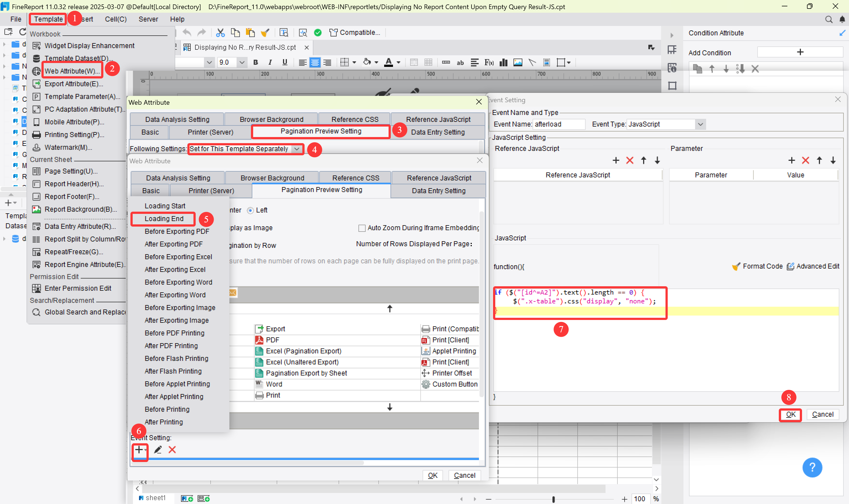Add Reference JavaScript with the plus icon
This screenshot has width=849, height=504.
coord(616,160)
